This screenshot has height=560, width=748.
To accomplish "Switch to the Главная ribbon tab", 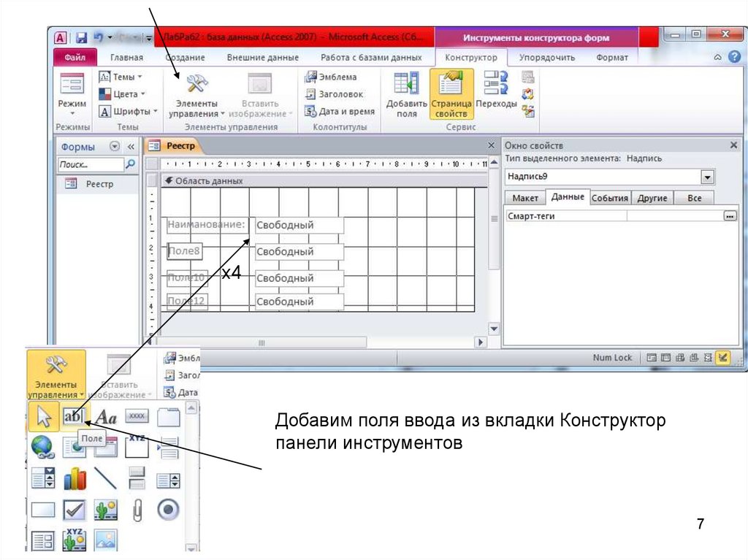I will (126, 57).
